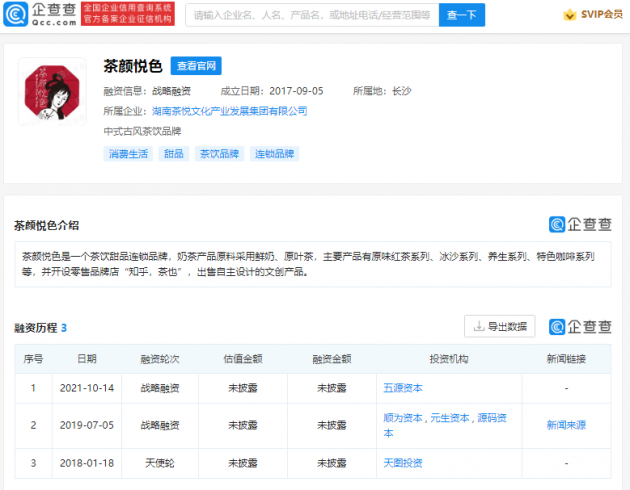Click date cell 2018-01-18
This screenshot has width=630, height=490.
pyautogui.click(x=87, y=463)
